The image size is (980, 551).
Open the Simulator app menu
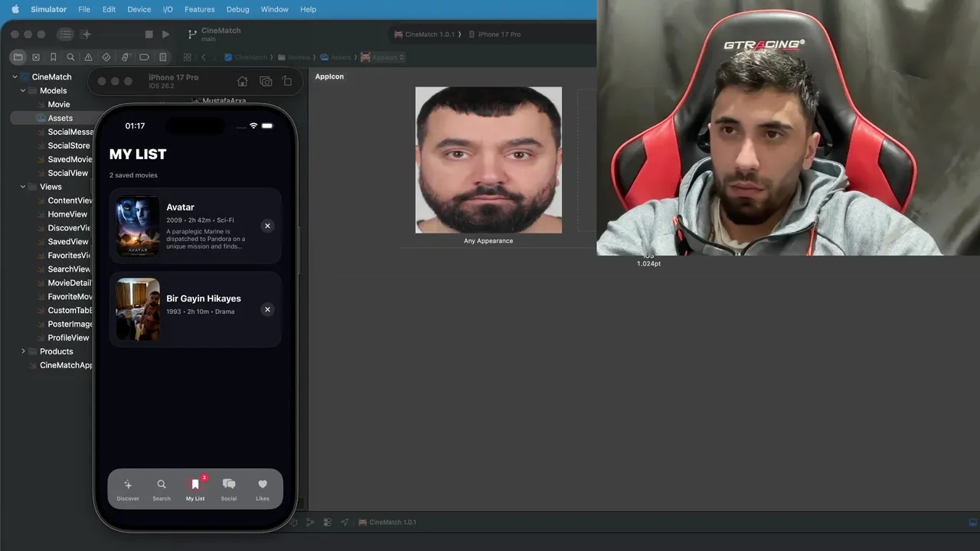pos(48,9)
